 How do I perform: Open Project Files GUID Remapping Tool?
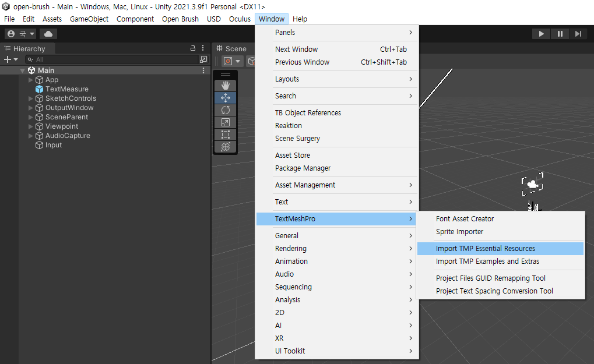[x=500, y=278]
